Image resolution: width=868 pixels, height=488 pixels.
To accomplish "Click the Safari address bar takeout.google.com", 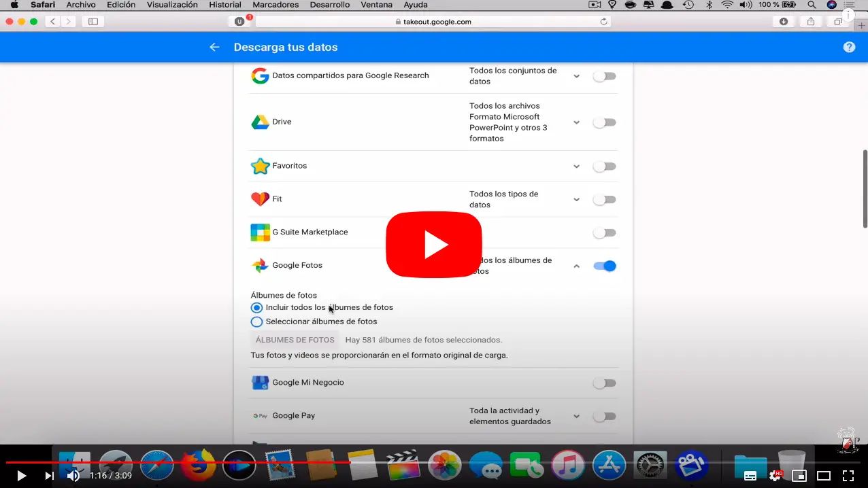I will (x=433, y=22).
